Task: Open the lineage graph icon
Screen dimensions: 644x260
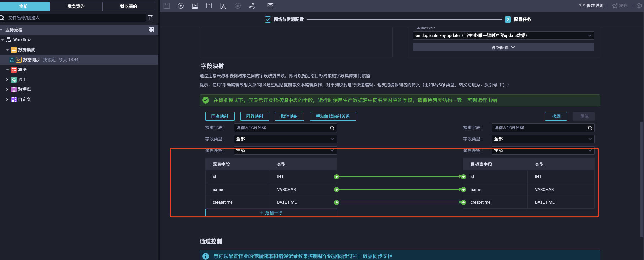Action: 252,6
